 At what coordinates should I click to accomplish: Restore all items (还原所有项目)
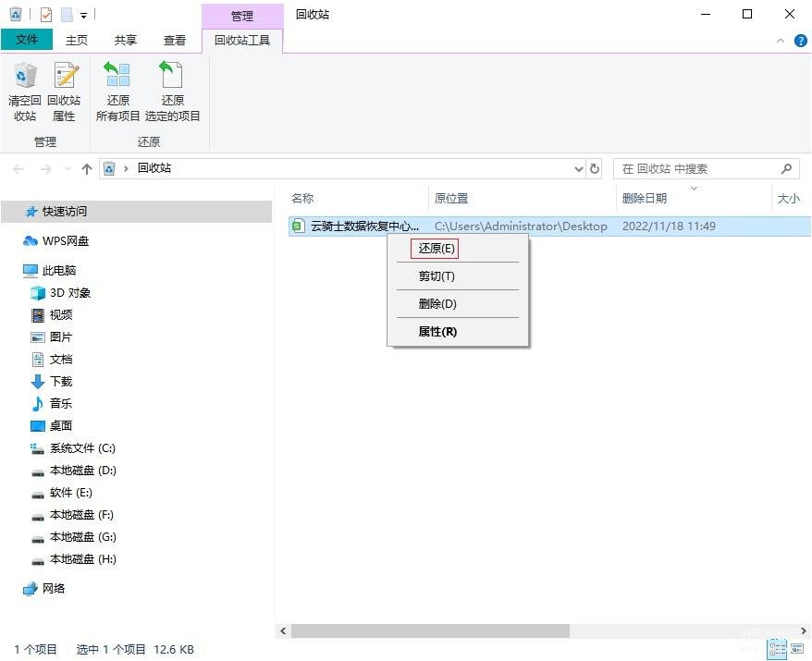(x=117, y=92)
